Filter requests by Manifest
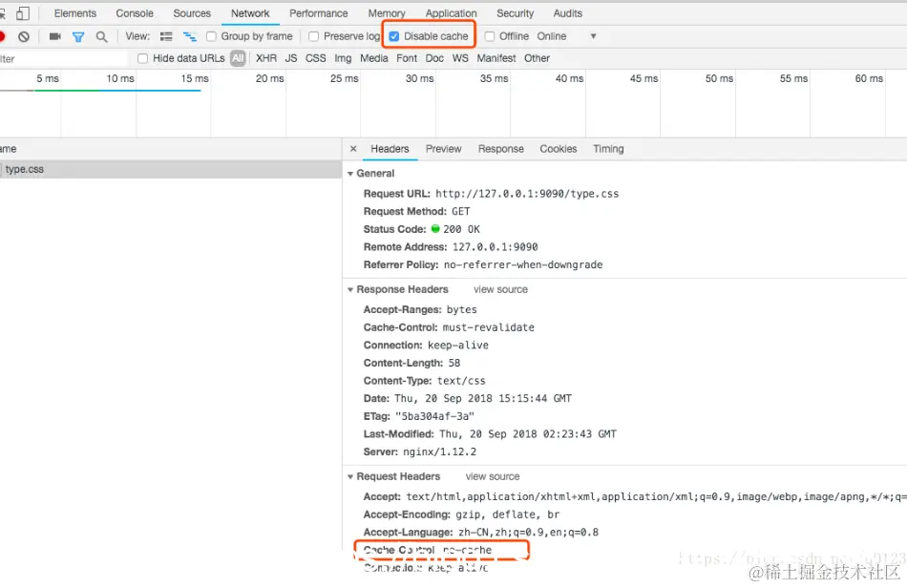The height and width of the screenshot is (588, 907). click(496, 58)
